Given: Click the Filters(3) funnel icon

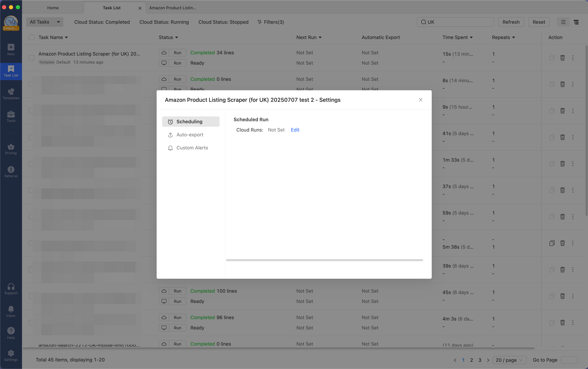Looking at the screenshot, I should [x=259, y=22].
